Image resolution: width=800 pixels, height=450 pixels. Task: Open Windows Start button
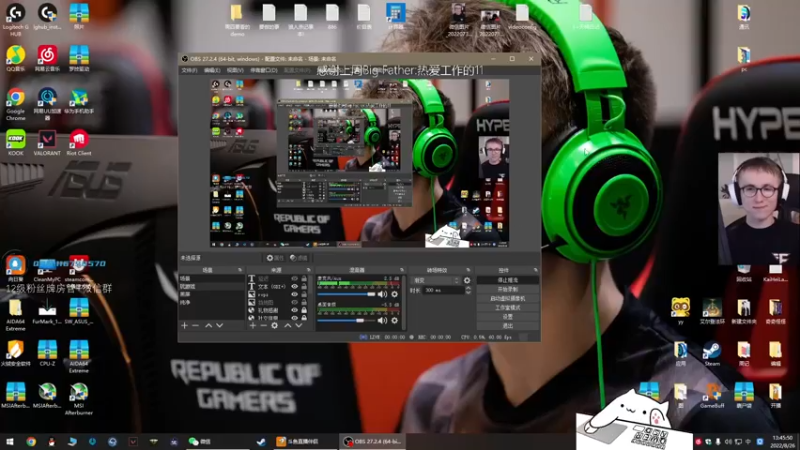tap(10, 442)
